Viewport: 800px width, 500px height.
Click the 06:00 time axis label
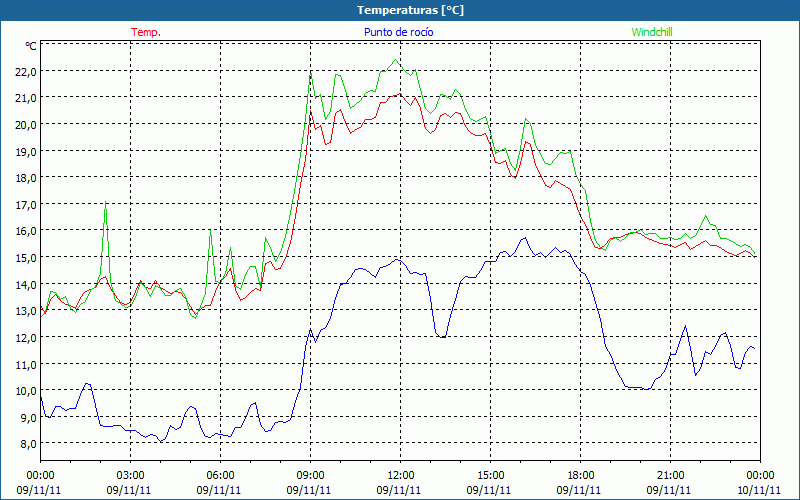(x=220, y=476)
